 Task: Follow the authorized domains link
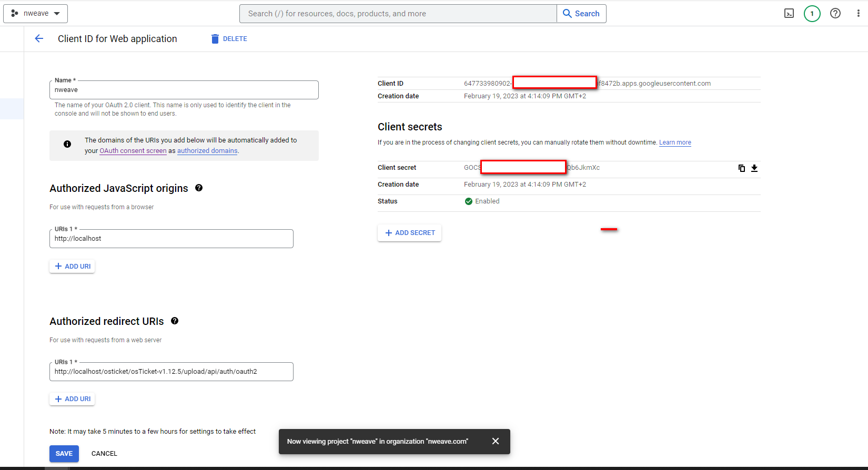coord(207,151)
